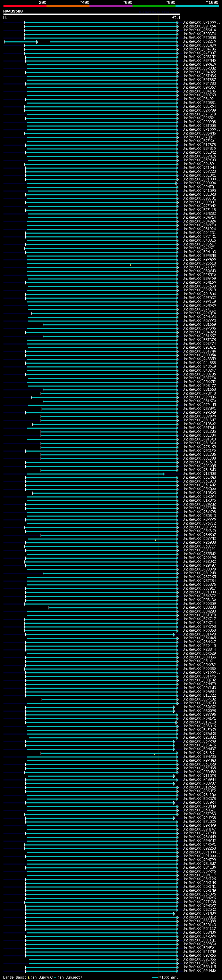Select the UniRef100_C0LDX2 label
222x980 pixels.
pyautogui.click(x=199, y=153)
